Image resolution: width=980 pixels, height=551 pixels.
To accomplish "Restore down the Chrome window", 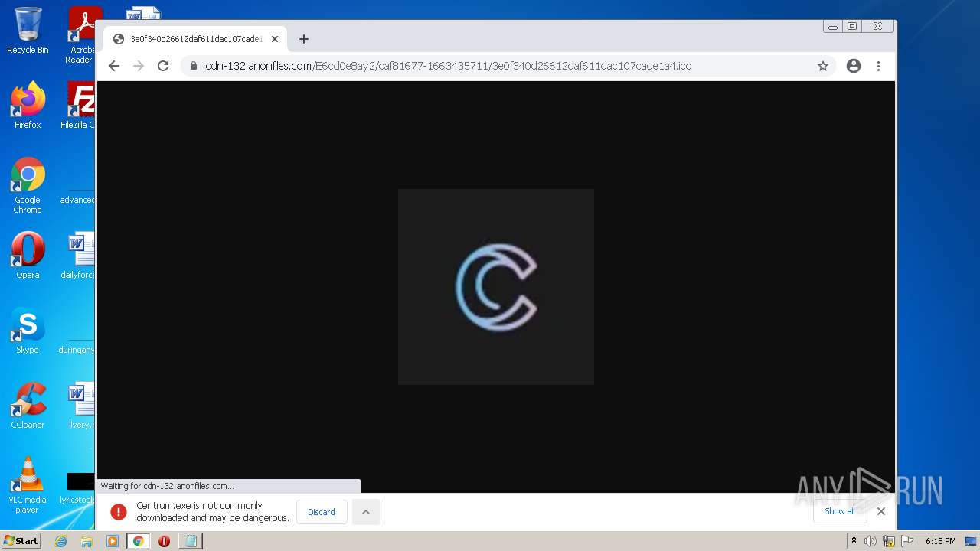I will pyautogui.click(x=852, y=26).
